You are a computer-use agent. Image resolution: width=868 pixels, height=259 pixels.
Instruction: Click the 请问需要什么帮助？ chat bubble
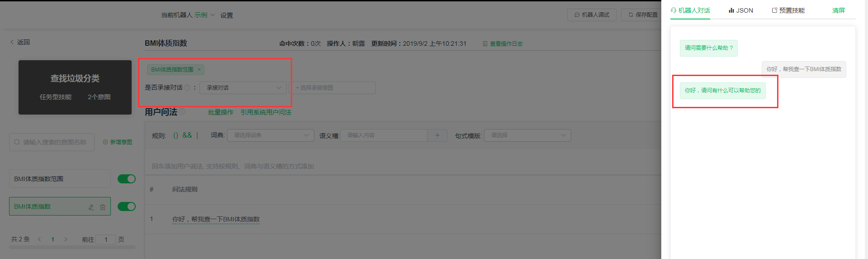tap(709, 48)
